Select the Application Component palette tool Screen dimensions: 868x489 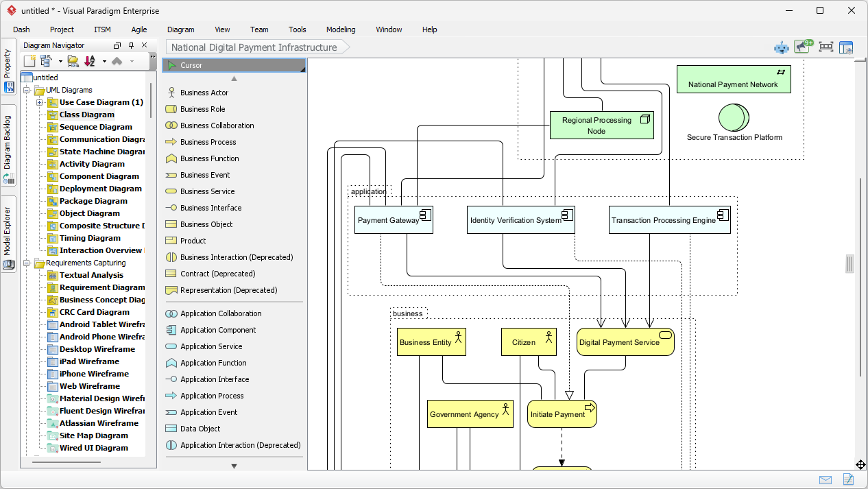click(217, 330)
